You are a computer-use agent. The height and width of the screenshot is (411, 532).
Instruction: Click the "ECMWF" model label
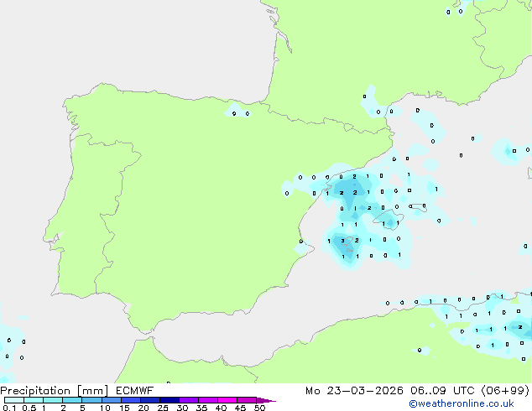coord(135,391)
